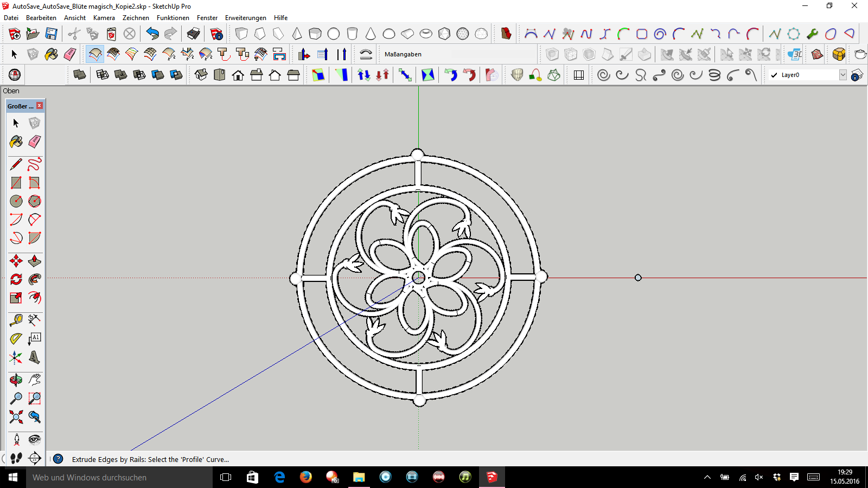Click the status bar help question mark
Image resolution: width=868 pixels, height=488 pixels.
click(58, 459)
